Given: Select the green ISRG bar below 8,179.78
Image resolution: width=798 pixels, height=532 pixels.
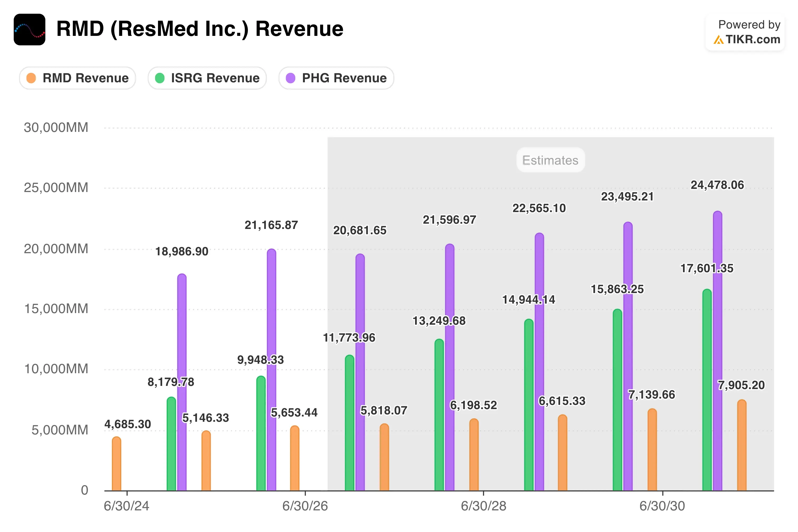Looking at the screenshot, I should point(171,444).
